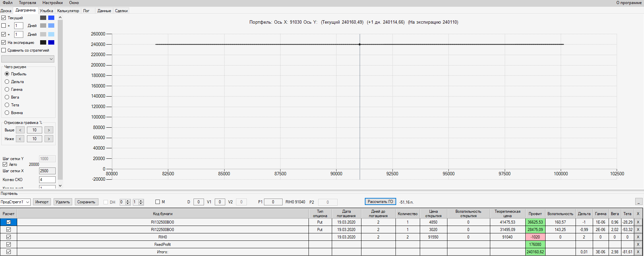This screenshot has width=644, height=256.
Task: Toggle the Авто grid step checkbox
Action: tap(5, 164)
